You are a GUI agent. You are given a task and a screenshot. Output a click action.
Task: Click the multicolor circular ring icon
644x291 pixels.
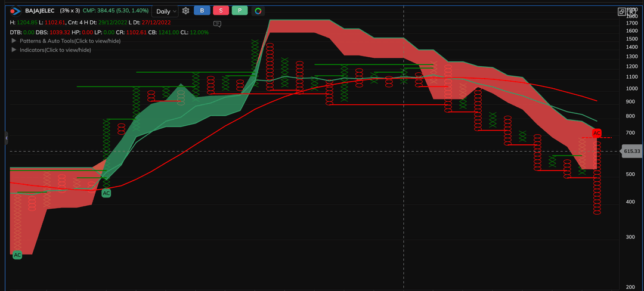tap(258, 11)
